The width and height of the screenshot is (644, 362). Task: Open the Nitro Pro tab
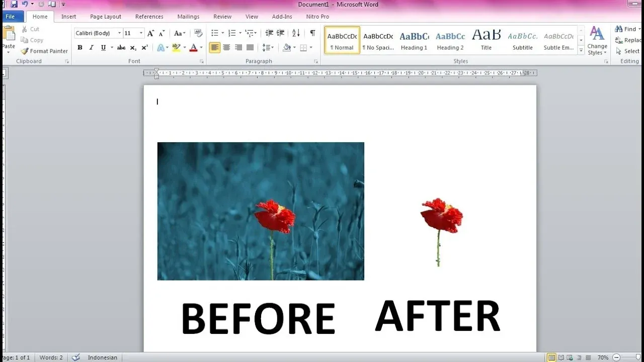click(x=317, y=16)
